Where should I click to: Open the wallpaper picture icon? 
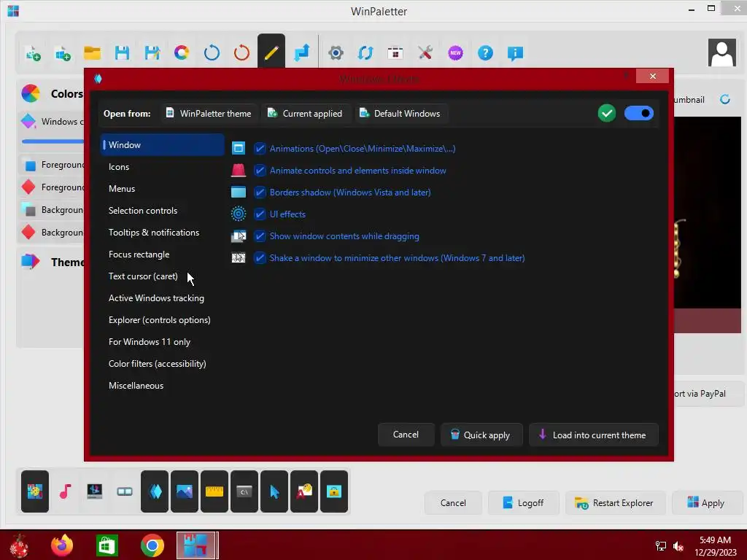pyautogui.click(x=185, y=491)
